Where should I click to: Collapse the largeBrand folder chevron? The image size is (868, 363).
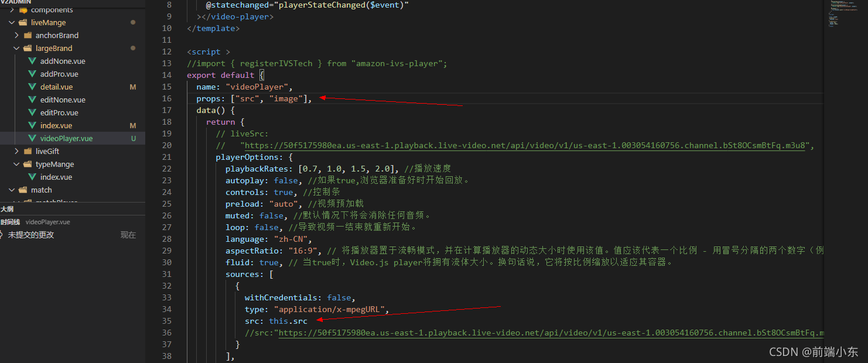[x=17, y=49]
